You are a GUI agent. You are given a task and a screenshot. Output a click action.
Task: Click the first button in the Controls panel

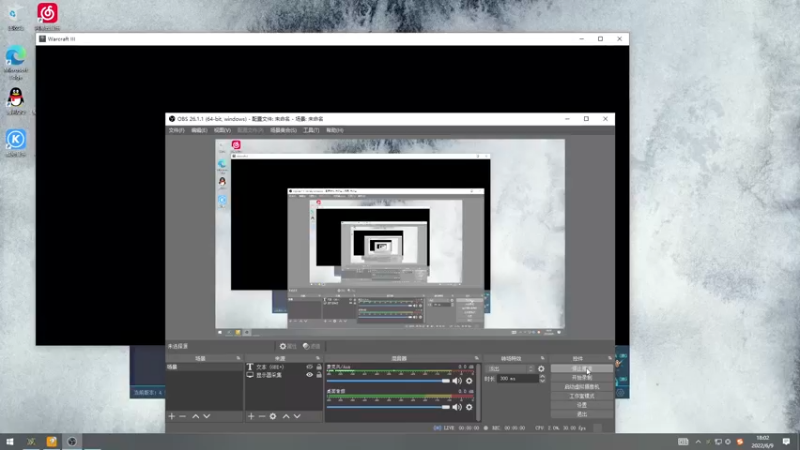coord(582,368)
